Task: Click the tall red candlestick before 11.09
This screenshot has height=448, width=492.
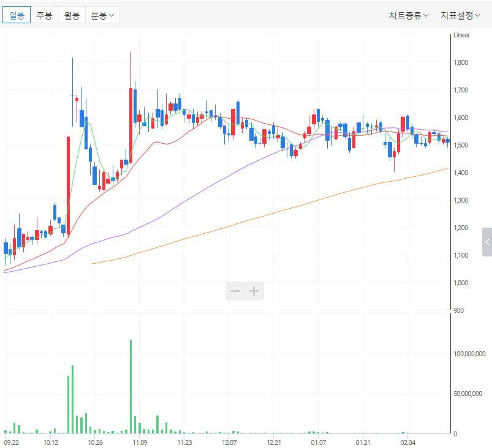Action: click(131, 125)
